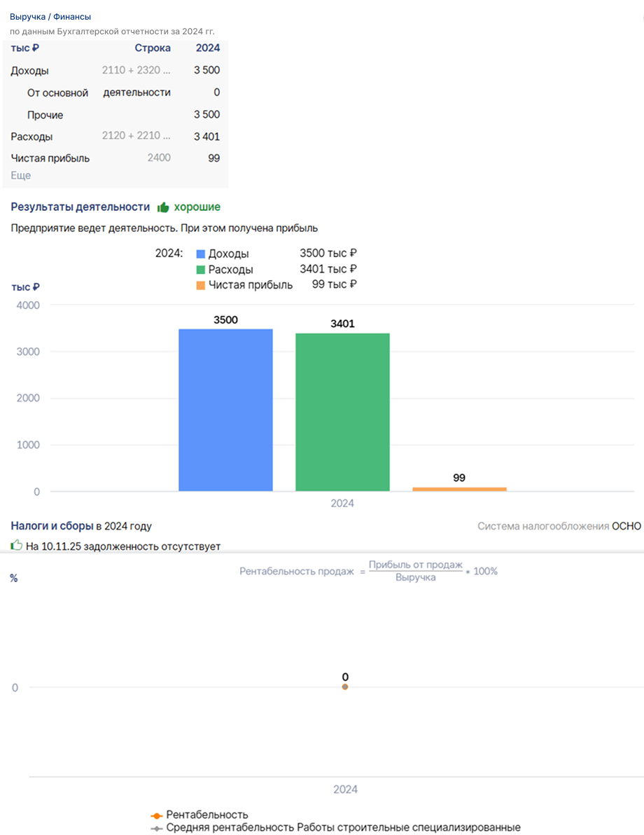This screenshot has height=835, width=644.
Task: Click the orange data point on the profitability chart
Action: (345, 687)
